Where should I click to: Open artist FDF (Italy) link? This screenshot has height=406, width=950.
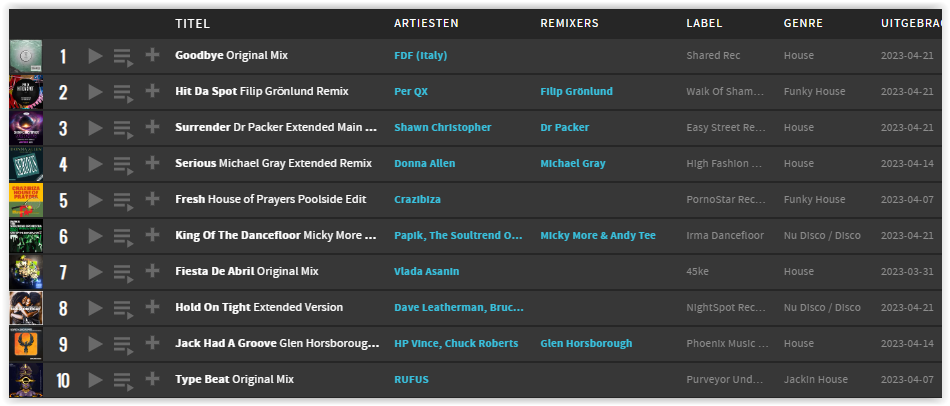(x=420, y=56)
